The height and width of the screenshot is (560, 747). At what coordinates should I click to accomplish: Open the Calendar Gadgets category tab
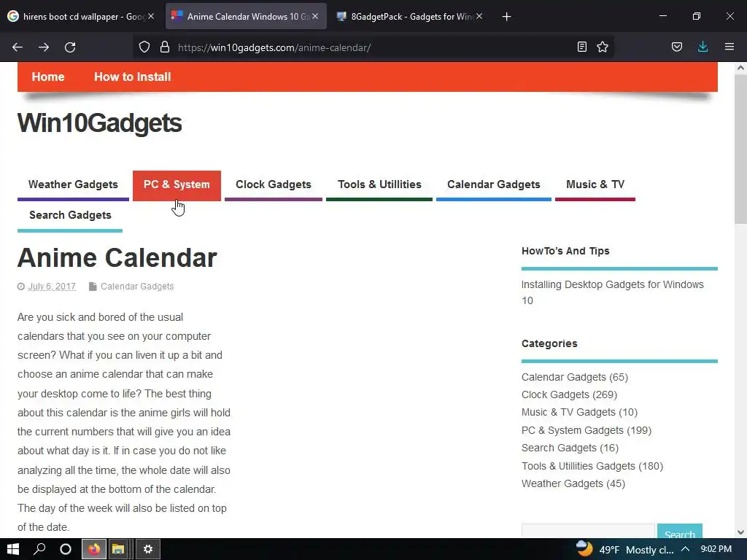pyautogui.click(x=494, y=184)
